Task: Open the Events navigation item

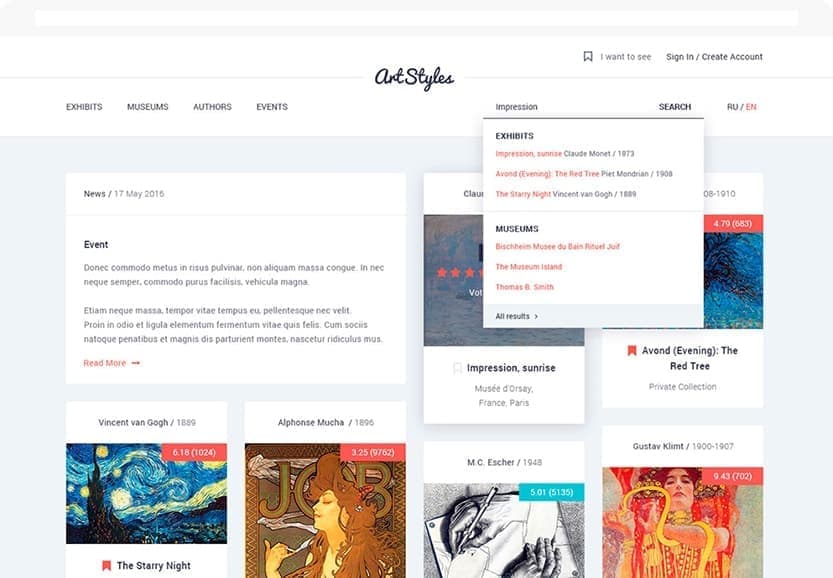Action: 272,107
